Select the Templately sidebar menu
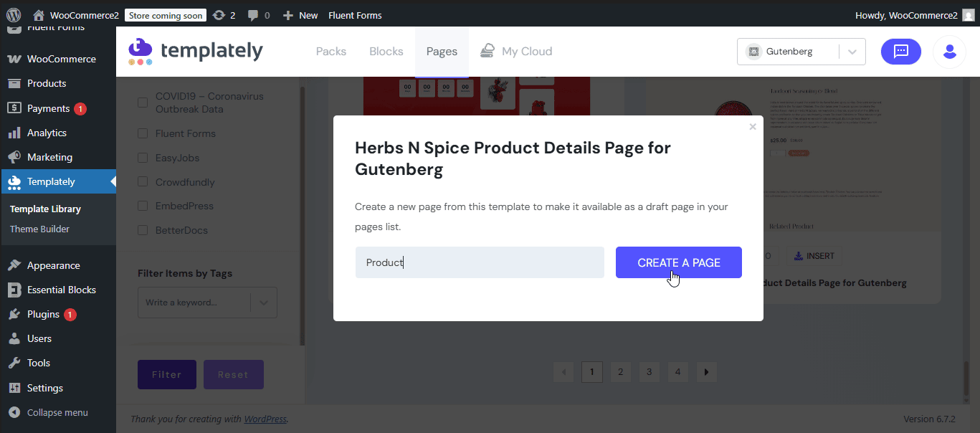The image size is (980, 433). coord(58,181)
